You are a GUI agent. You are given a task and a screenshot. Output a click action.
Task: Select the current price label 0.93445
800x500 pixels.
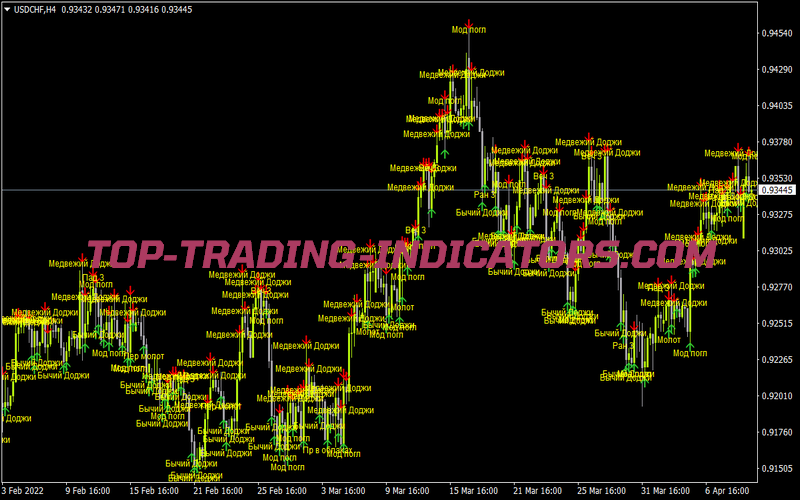pyautogui.click(x=778, y=190)
